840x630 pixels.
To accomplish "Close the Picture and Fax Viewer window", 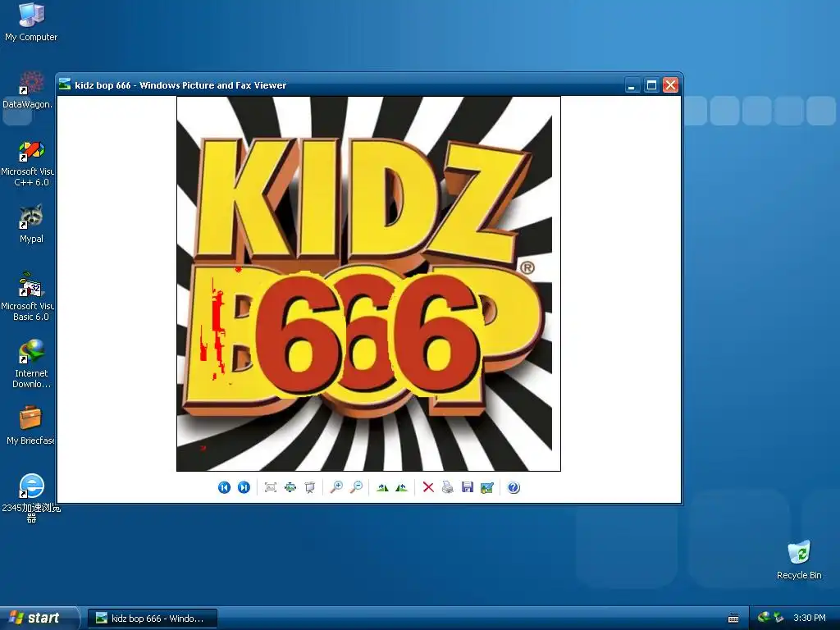I will (x=671, y=85).
